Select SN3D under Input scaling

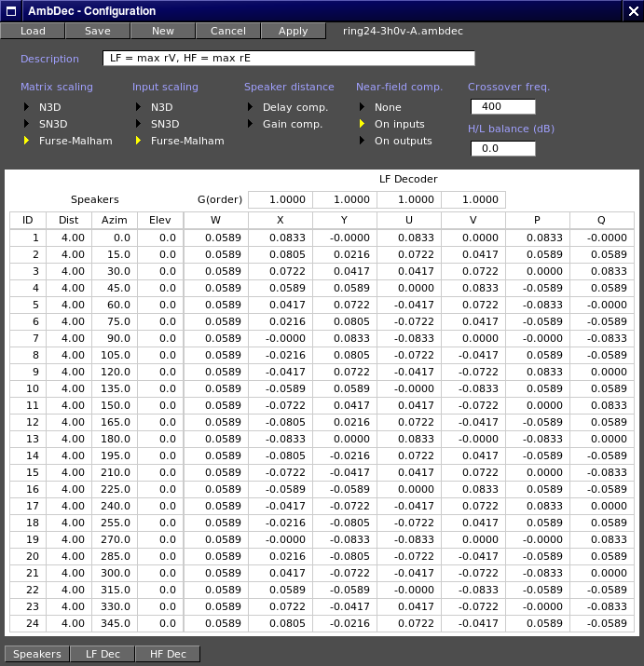pos(158,124)
